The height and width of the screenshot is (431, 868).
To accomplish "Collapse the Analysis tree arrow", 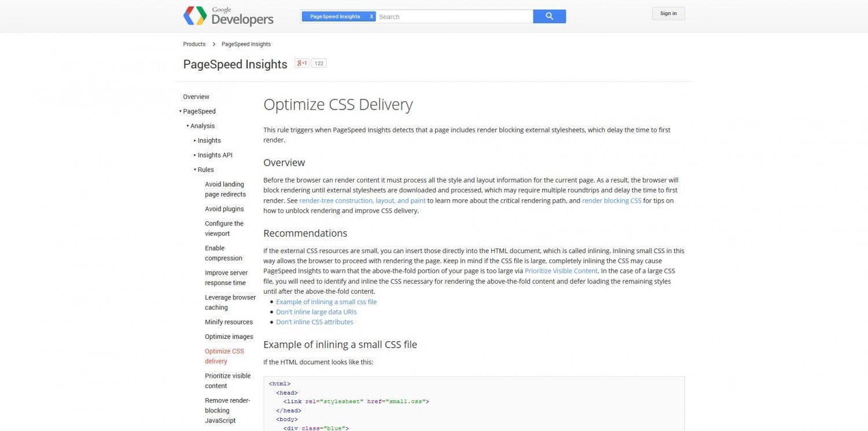I will tap(187, 126).
